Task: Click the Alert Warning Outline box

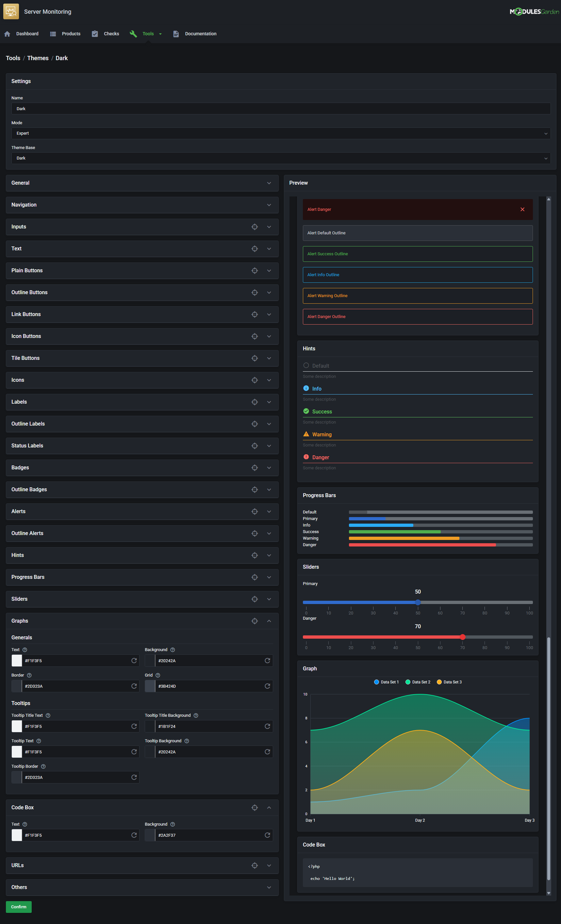Action: [x=418, y=296]
